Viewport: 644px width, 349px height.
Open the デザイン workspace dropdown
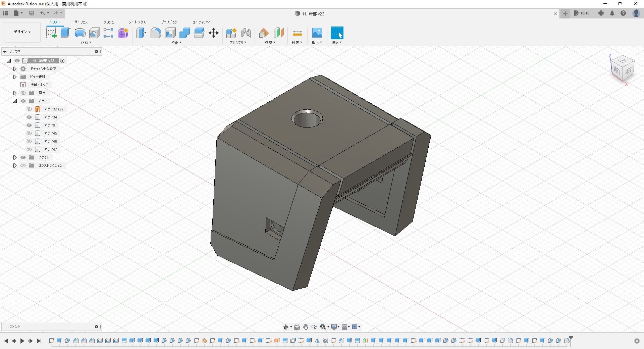pyautogui.click(x=22, y=32)
